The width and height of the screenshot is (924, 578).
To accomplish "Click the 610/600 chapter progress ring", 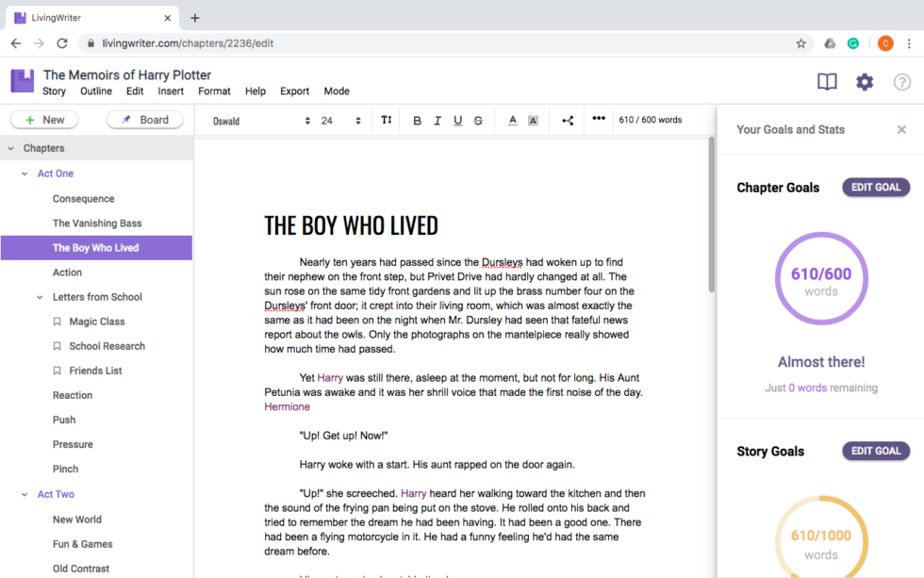I will point(821,278).
